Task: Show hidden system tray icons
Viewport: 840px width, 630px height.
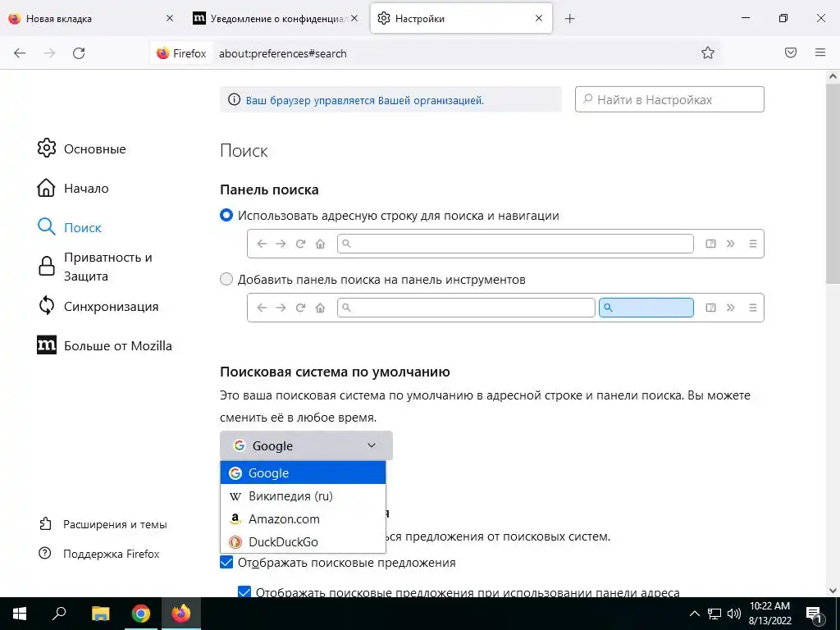Action: (x=694, y=614)
